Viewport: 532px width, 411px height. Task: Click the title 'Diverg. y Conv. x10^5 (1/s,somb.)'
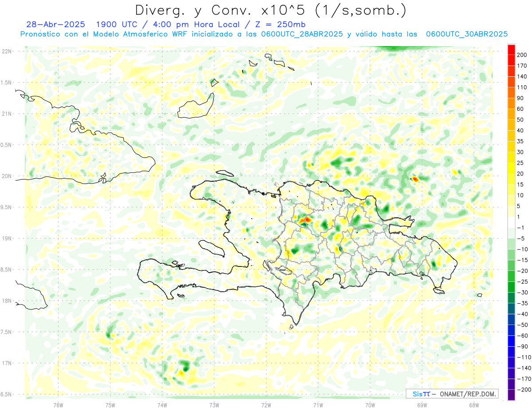click(x=270, y=10)
